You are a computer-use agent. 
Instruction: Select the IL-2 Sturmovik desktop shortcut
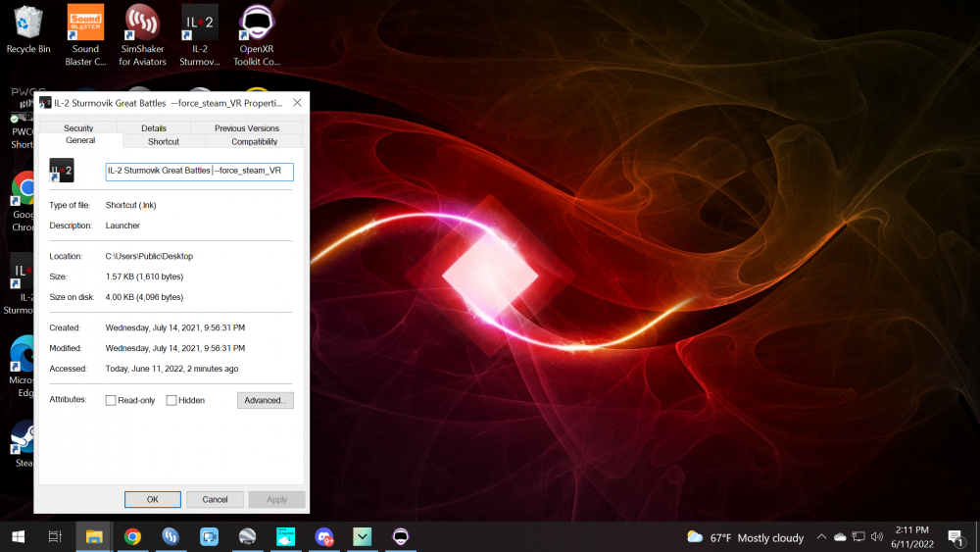tap(199, 24)
